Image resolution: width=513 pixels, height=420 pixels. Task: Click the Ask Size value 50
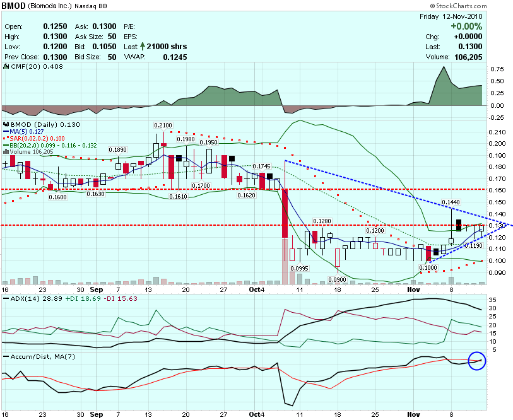pyautogui.click(x=112, y=37)
